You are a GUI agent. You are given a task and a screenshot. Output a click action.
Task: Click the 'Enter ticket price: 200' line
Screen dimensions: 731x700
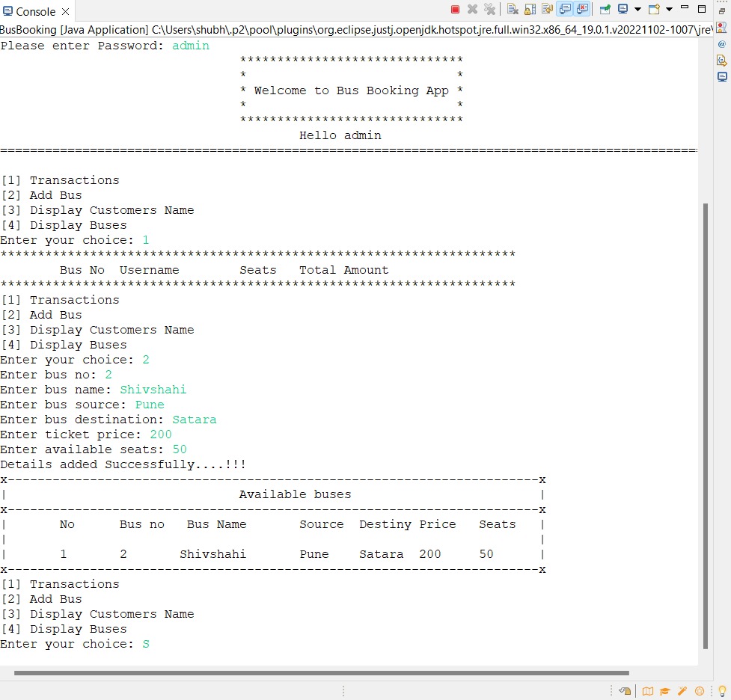pos(86,435)
